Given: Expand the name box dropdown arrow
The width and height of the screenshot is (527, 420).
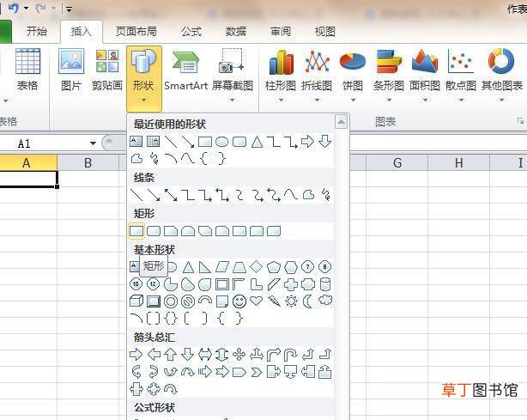Looking at the screenshot, I should coord(93,143).
